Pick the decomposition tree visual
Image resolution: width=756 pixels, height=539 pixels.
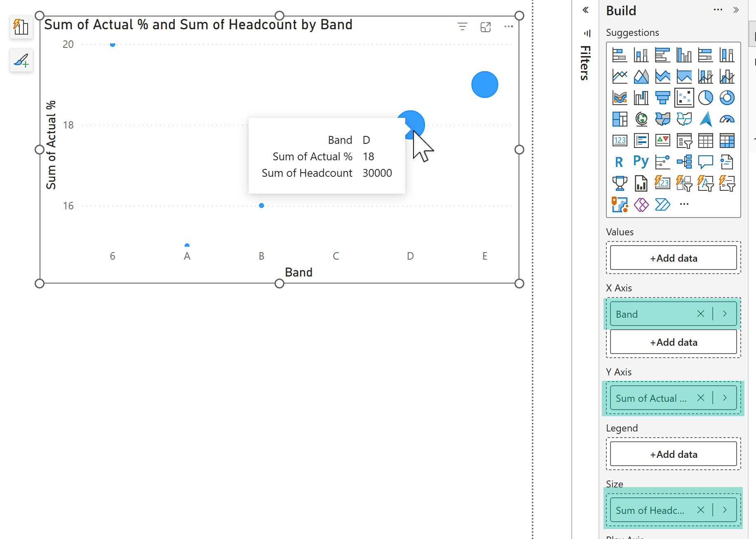(684, 162)
